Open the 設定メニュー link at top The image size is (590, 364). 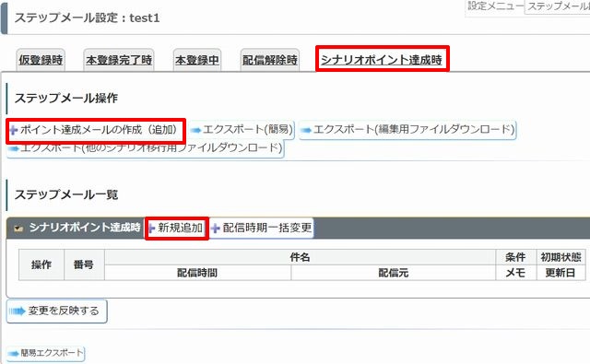[x=495, y=6]
